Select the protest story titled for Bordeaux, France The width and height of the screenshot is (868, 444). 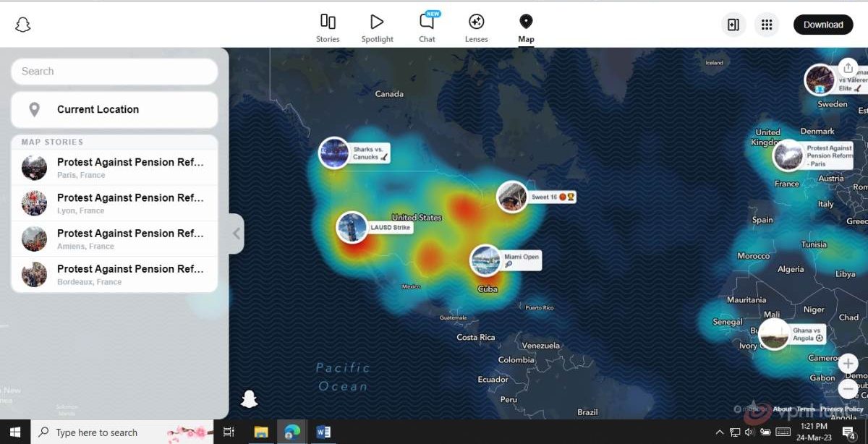[114, 274]
